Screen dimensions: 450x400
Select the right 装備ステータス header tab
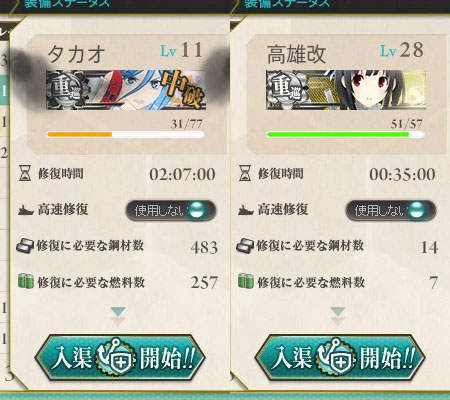pos(287,3)
